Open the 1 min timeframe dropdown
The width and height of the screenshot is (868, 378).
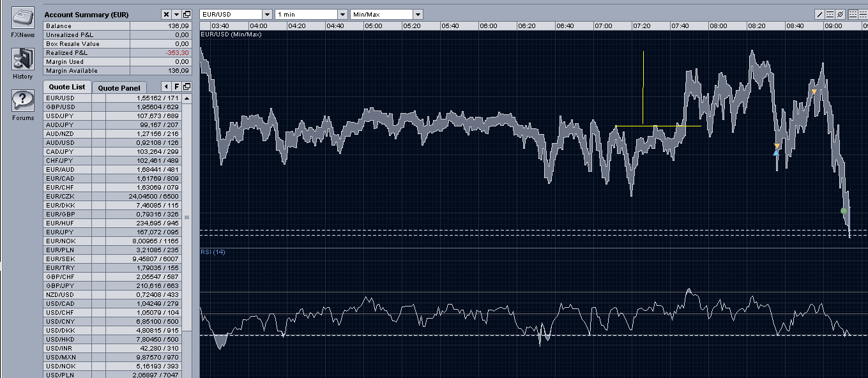click(x=342, y=14)
